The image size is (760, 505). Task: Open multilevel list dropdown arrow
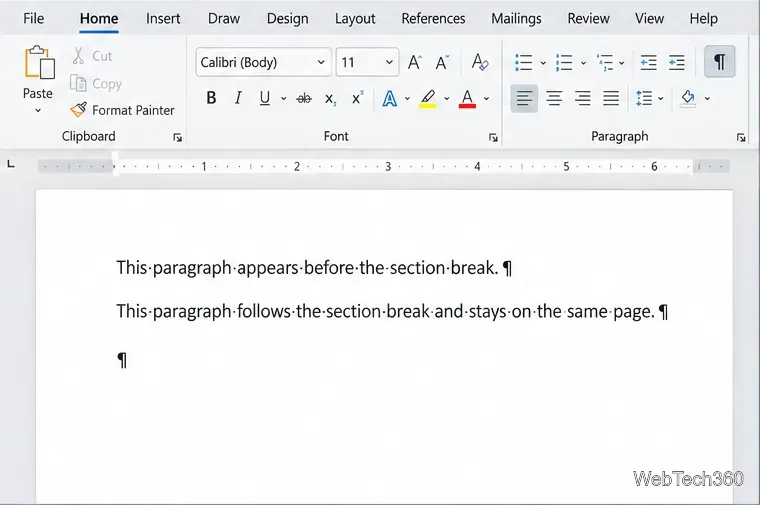pyautogui.click(x=622, y=63)
